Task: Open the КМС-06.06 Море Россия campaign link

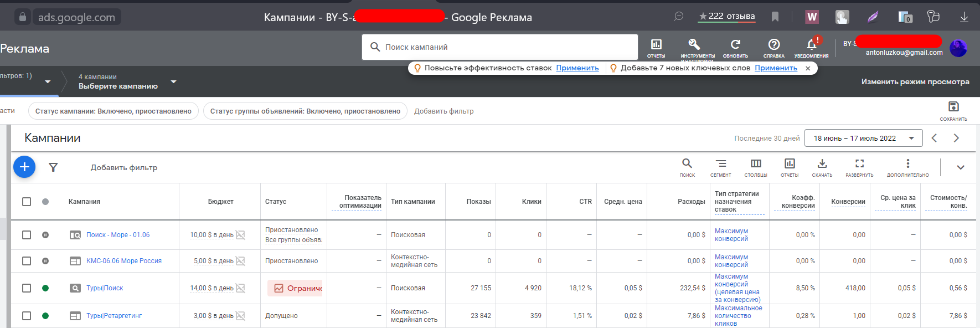Action: (124, 261)
